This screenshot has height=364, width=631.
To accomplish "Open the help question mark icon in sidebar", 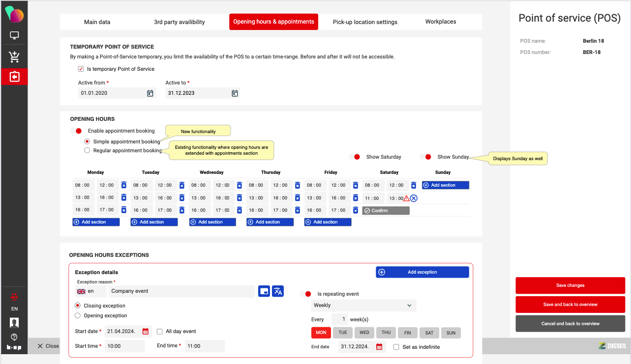I will click(14, 337).
